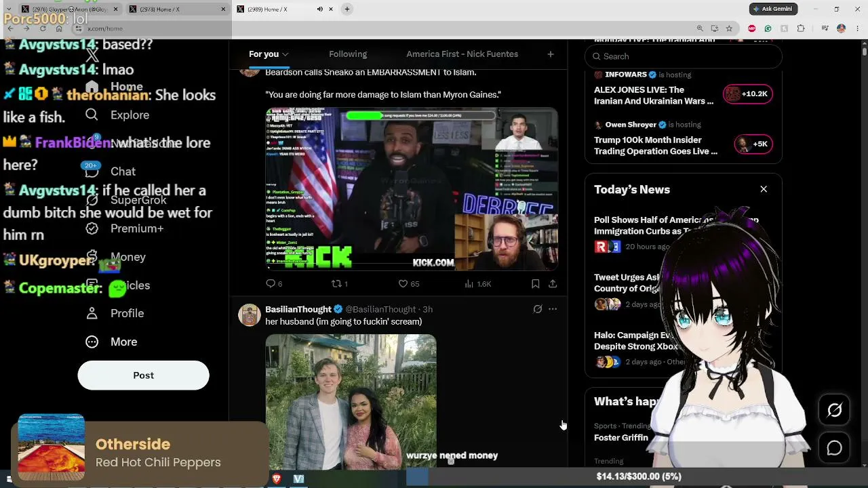Switch to the Following tab
Image resolution: width=868 pixels, height=488 pixels.
[348, 54]
